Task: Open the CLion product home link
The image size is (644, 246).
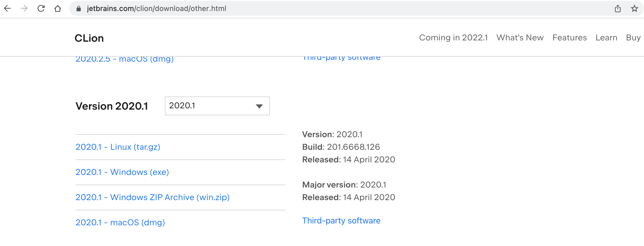Action: coord(89,38)
